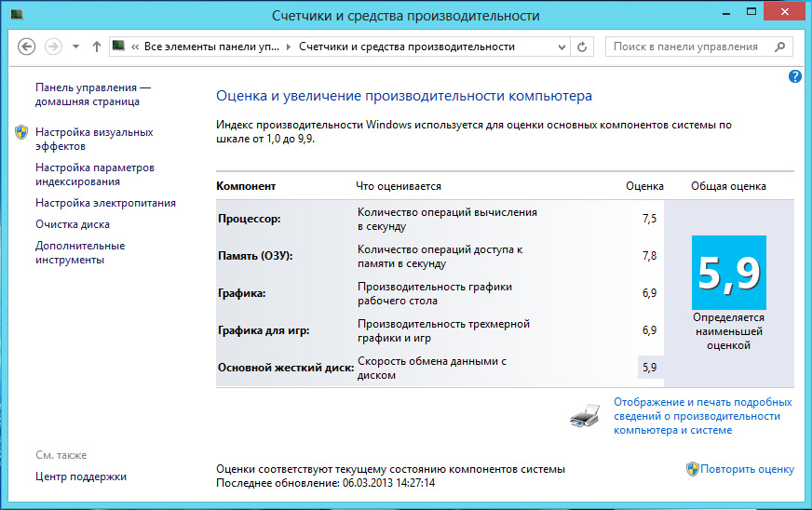Click 'Повторить оценку' to rerun assessment
Screen dimensions: 812x510
click(x=747, y=469)
